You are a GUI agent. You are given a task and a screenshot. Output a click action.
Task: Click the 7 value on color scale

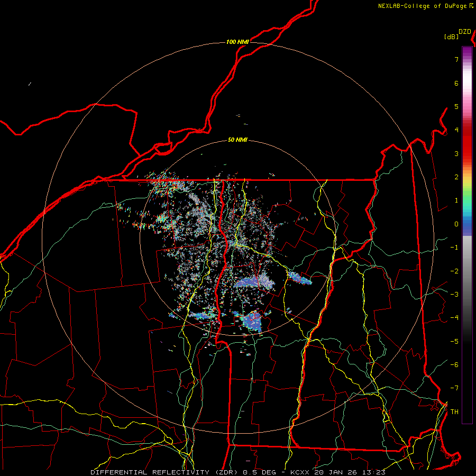(456, 59)
